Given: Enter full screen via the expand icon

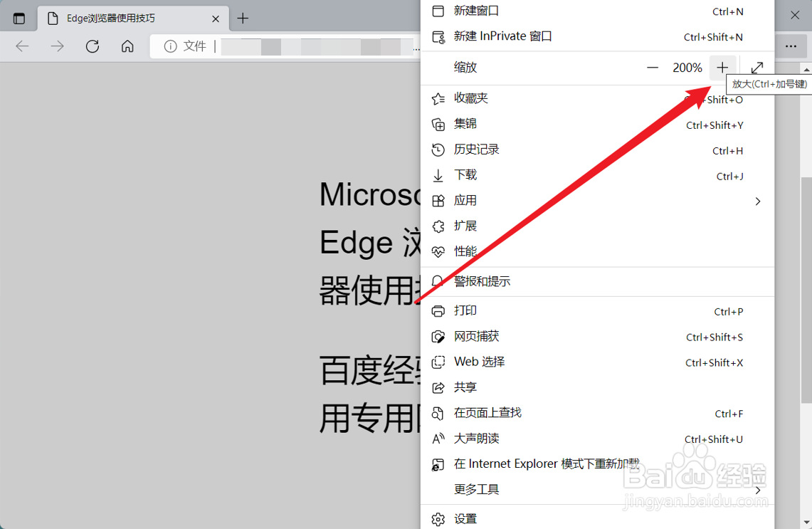Looking at the screenshot, I should (x=757, y=68).
